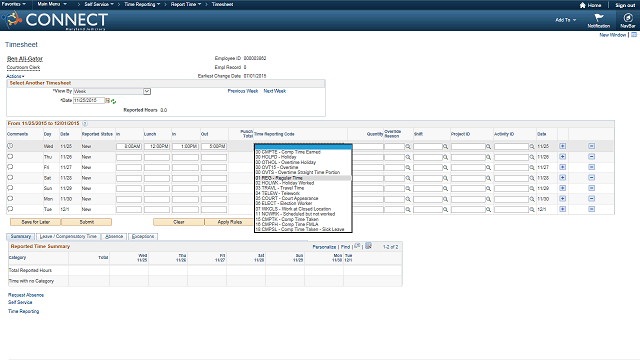Switch to the Leave / Compensatory Time tab
The width and height of the screenshot is (640, 360).
click(68, 236)
